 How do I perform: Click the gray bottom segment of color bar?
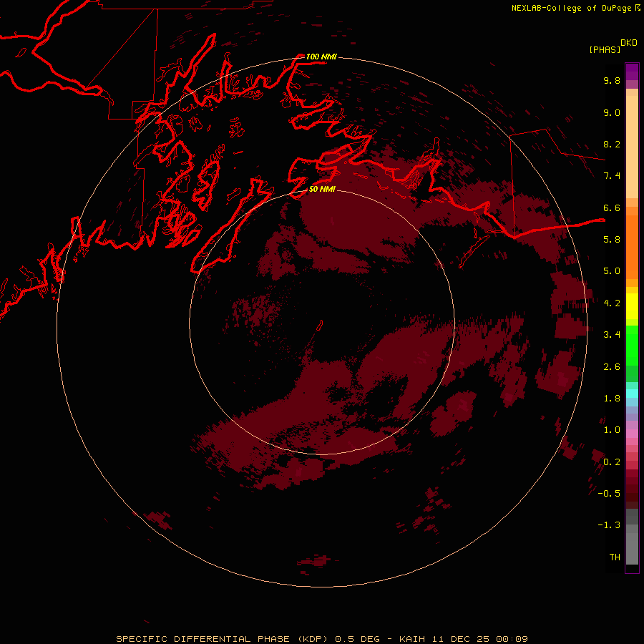[x=632, y=548]
